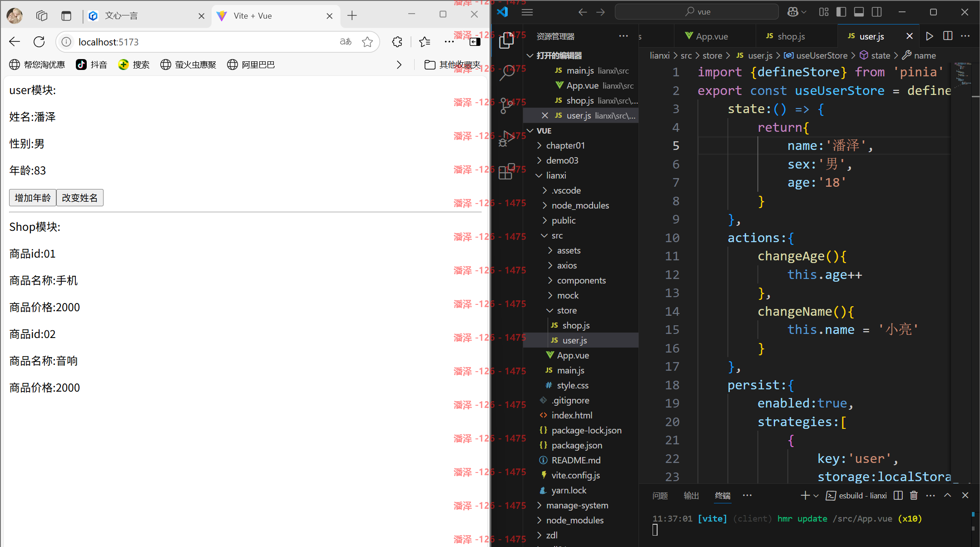Switch to the 问题 panel tab
This screenshot has width=980, height=547.
tap(660, 496)
